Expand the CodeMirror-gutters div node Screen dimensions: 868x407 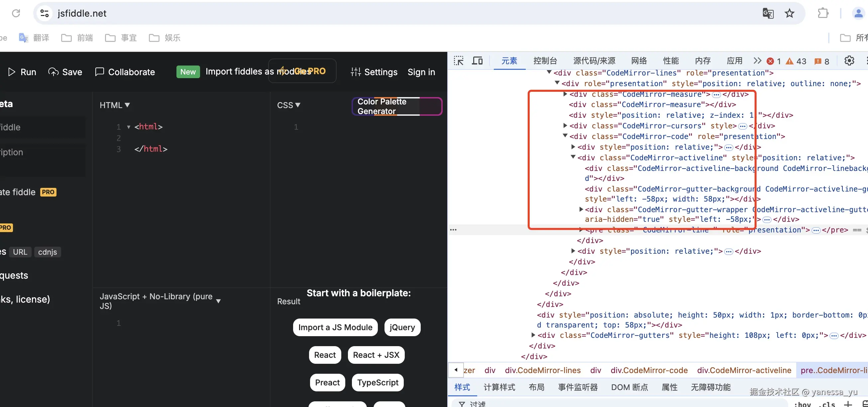pos(533,335)
